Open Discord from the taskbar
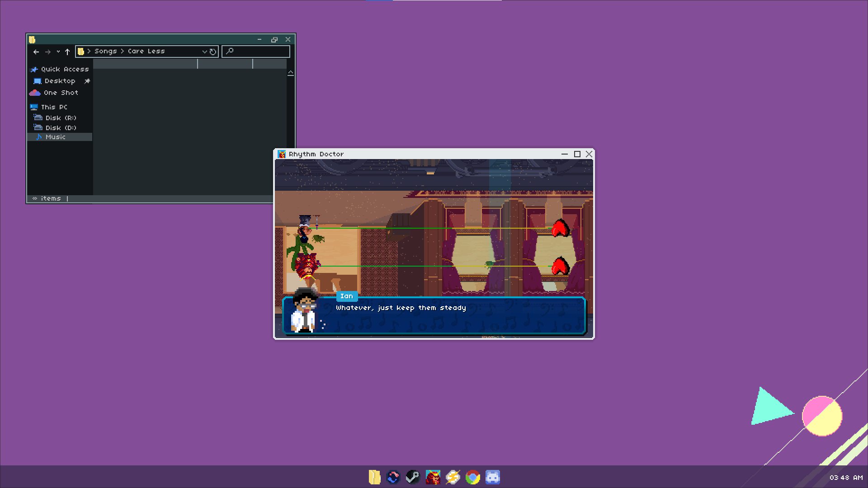This screenshot has width=868, height=488. point(493,477)
